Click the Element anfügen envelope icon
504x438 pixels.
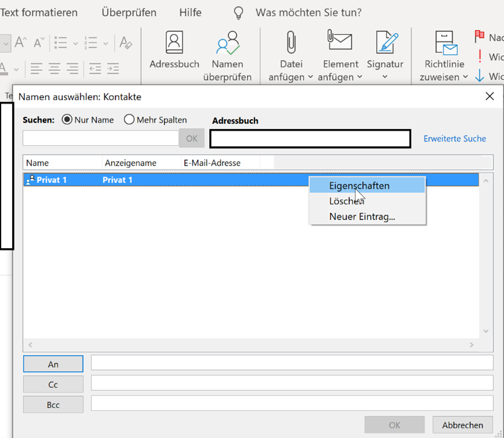[340, 42]
